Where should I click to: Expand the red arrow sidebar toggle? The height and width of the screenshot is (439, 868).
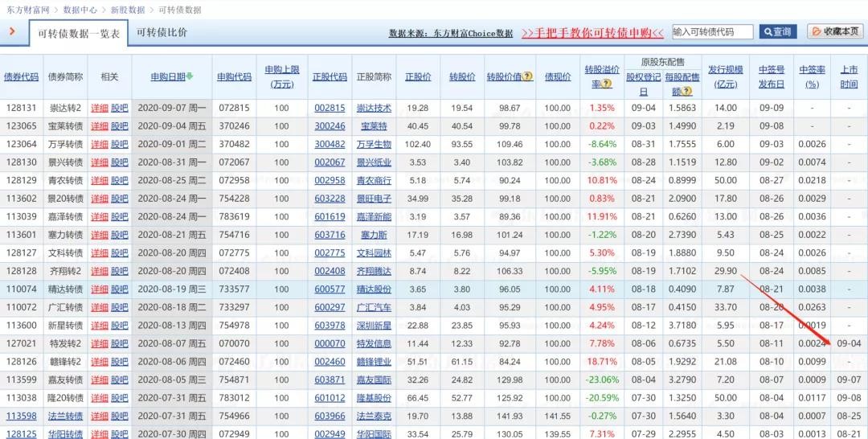click(x=12, y=32)
